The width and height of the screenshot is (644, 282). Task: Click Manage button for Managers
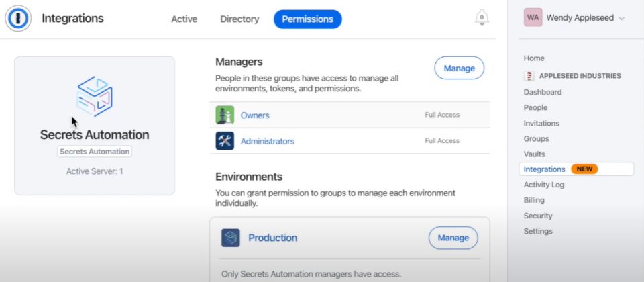coord(459,68)
